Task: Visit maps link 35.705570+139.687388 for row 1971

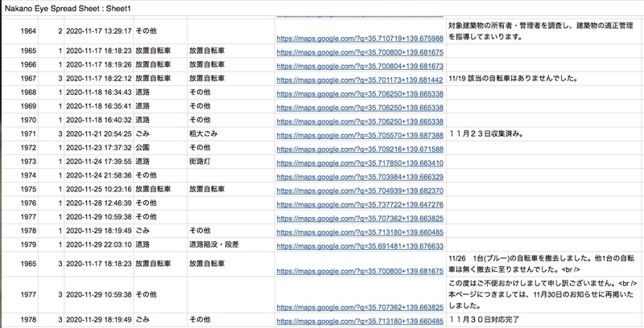Action: (360, 135)
